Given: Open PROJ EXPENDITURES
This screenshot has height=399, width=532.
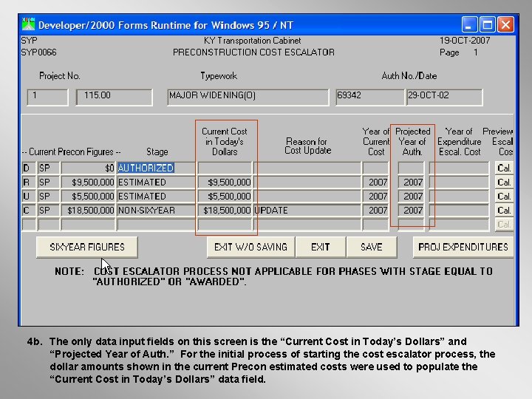Looking at the screenshot, I should click(x=463, y=247).
